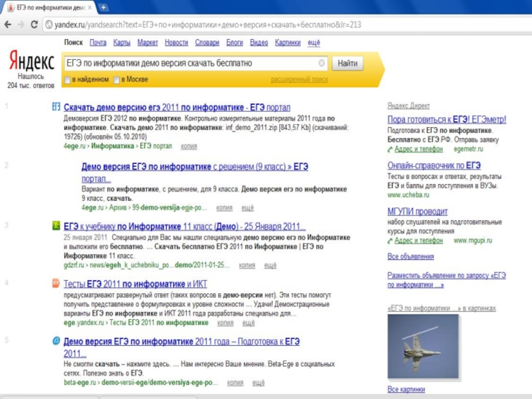This screenshot has height=399, width=532.
Task: Click the orange favicon of Тесты ЕГЭ 2011 result
Action: point(56,283)
